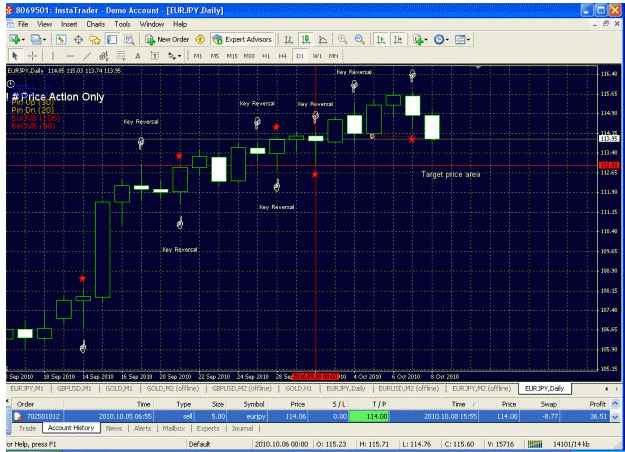Switch chart to H4 timeframe
The width and height of the screenshot is (625, 452).
tap(283, 56)
